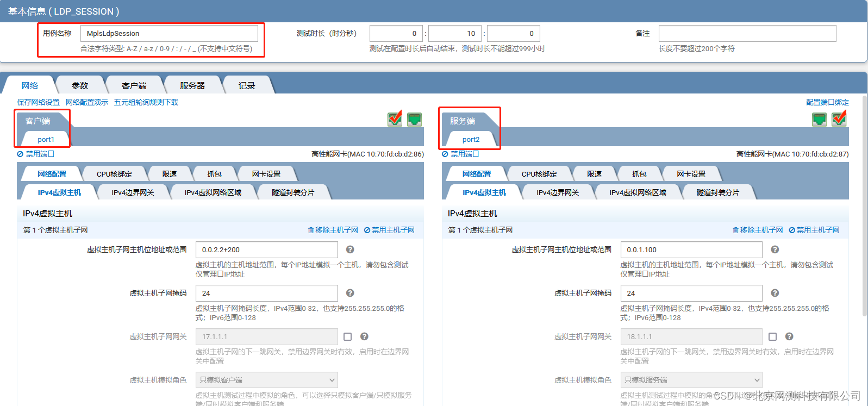
Task: Switch to the 服务器 main tab
Action: pyautogui.click(x=192, y=85)
